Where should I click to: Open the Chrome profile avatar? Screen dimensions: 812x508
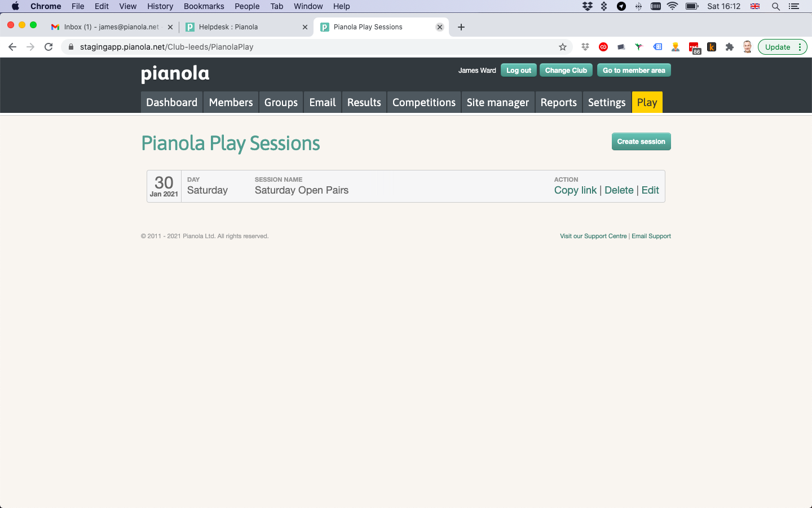point(748,47)
